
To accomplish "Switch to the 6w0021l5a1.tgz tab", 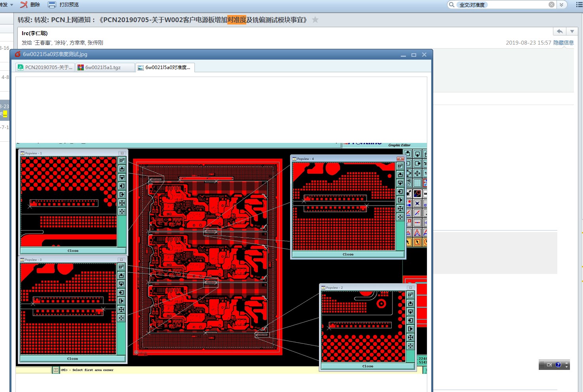I will tap(105, 68).
